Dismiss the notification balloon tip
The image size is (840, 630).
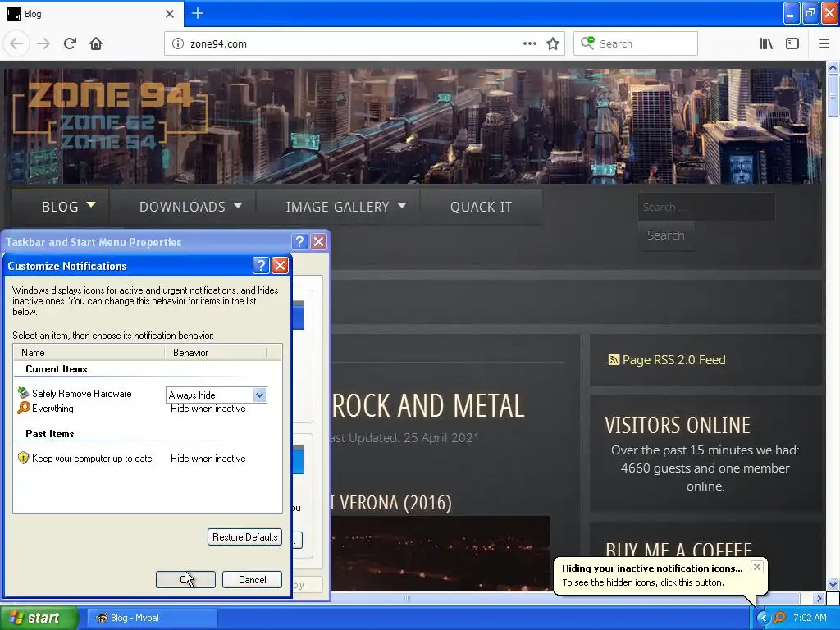756,567
